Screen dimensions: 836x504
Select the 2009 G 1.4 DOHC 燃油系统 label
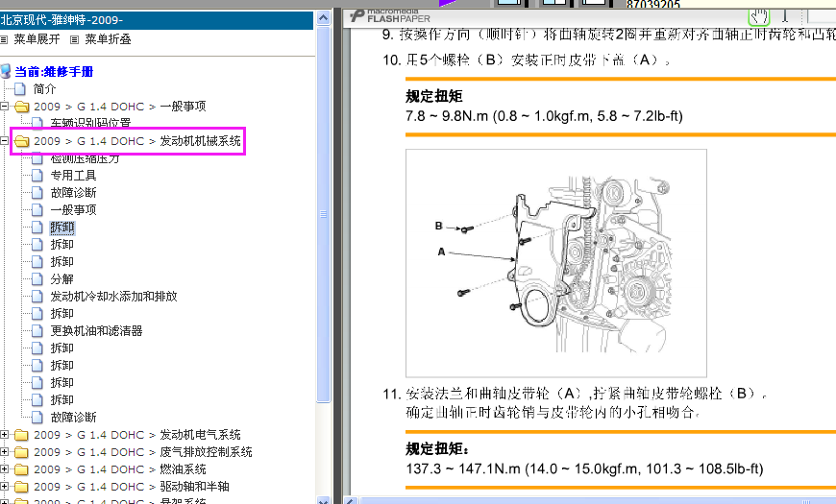[120, 469]
